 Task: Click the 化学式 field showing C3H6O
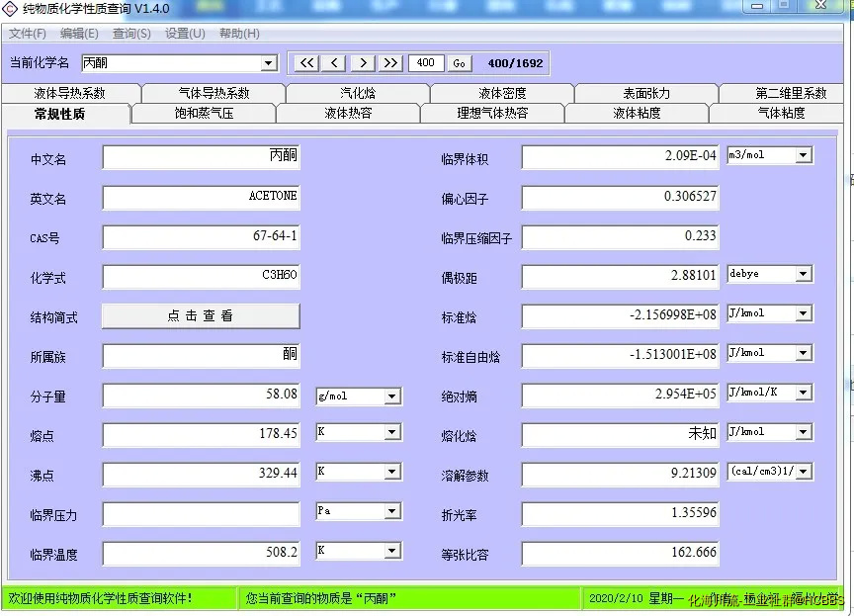click(x=201, y=276)
